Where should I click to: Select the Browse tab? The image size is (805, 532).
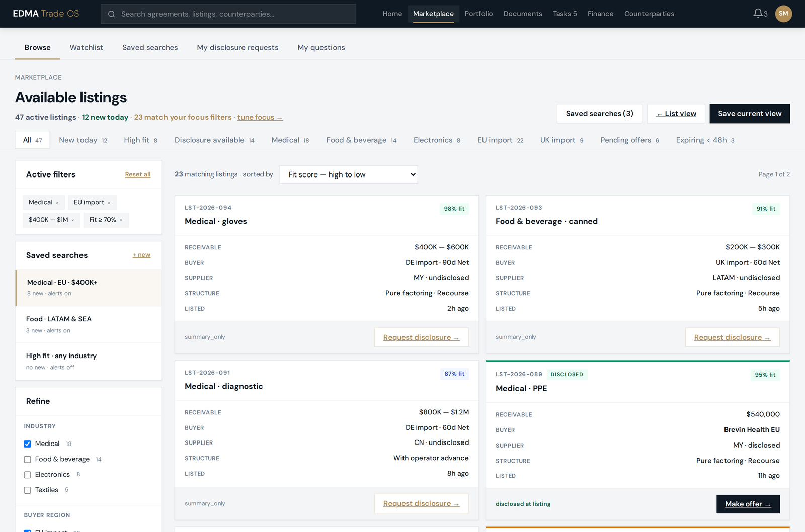[37, 47]
